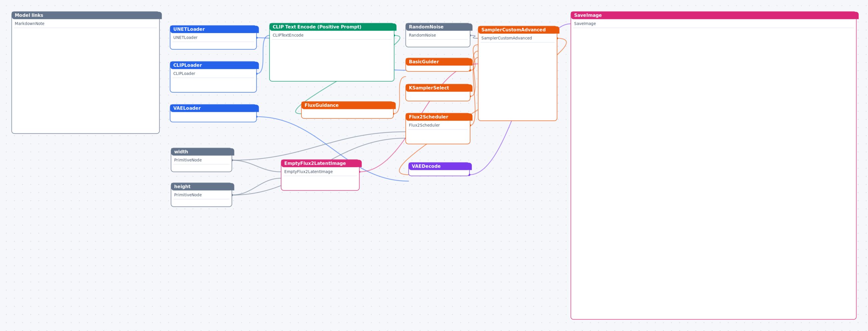Select the KSamplerSelect node header
The width and height of the screenshot is (868, 331).
pos(439,88)
